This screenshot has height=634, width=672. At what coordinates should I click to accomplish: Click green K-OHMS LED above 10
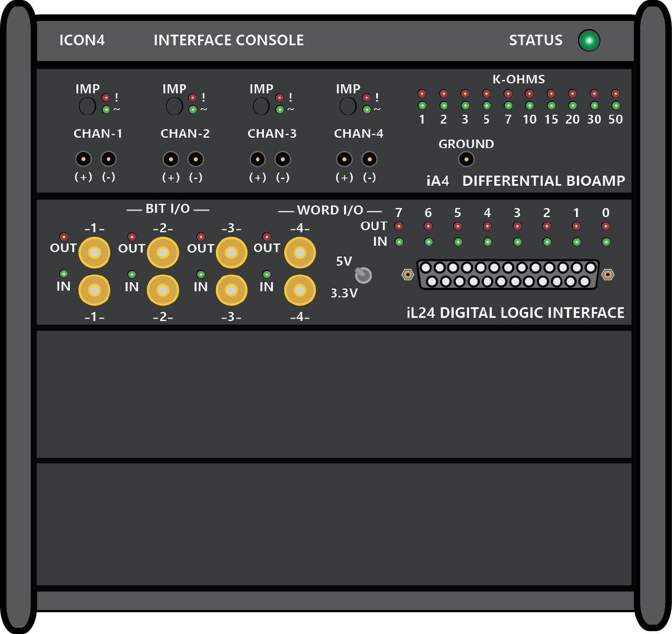[529, 105]
